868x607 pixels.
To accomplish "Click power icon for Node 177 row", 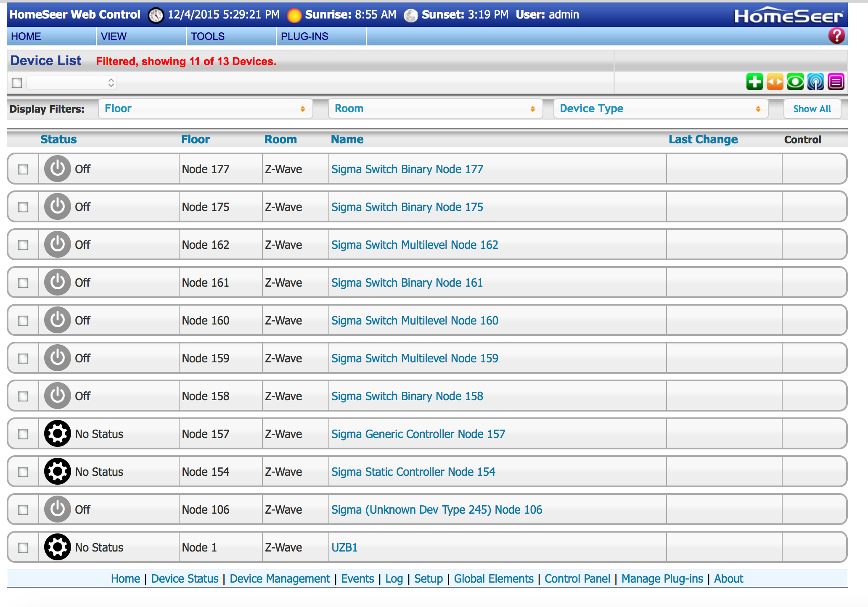I will (x=58, y=169).
